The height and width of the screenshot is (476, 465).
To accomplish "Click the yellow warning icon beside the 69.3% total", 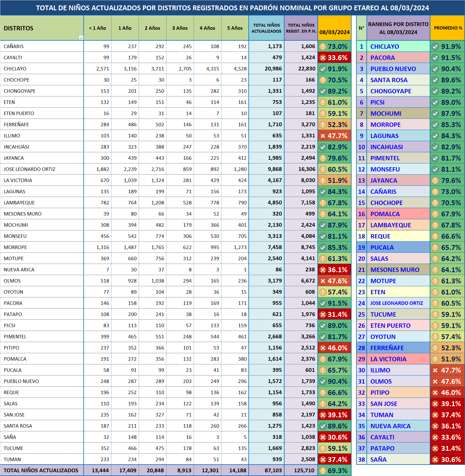I will (x=323, y=471).
